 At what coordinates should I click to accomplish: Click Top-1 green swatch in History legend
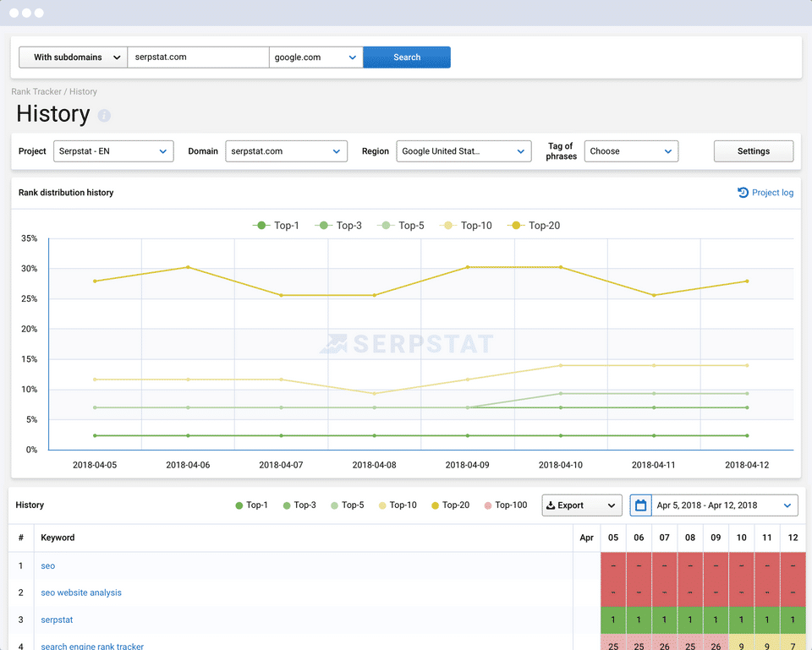(239, 505)
